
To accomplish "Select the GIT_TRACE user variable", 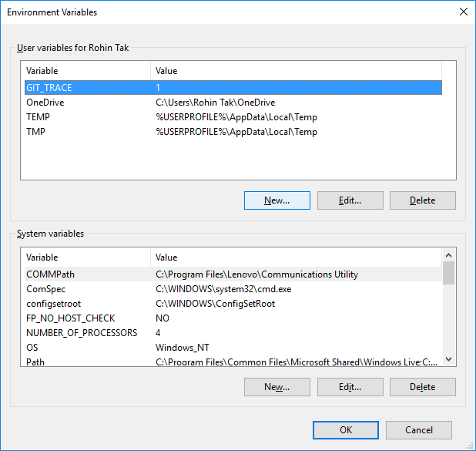I will point(233,88).
